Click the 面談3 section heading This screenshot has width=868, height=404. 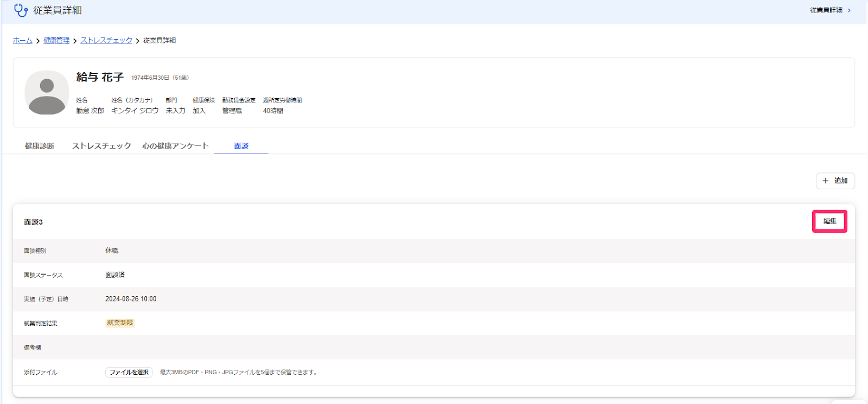click(33, 222)
